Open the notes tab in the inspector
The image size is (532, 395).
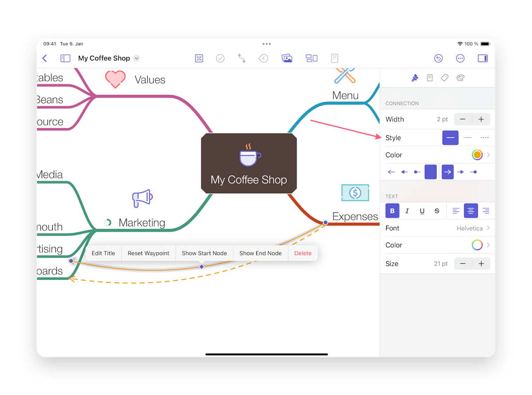click(x=430, y=78)
